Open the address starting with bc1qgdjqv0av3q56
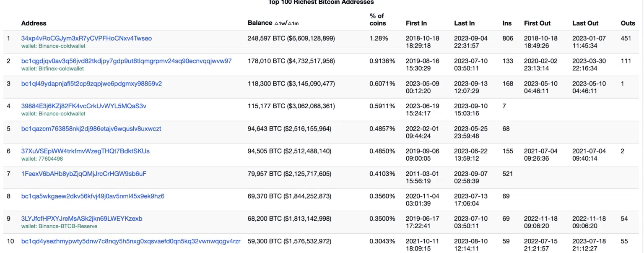This screenshot has width=644, height=253. pos(126,61)
